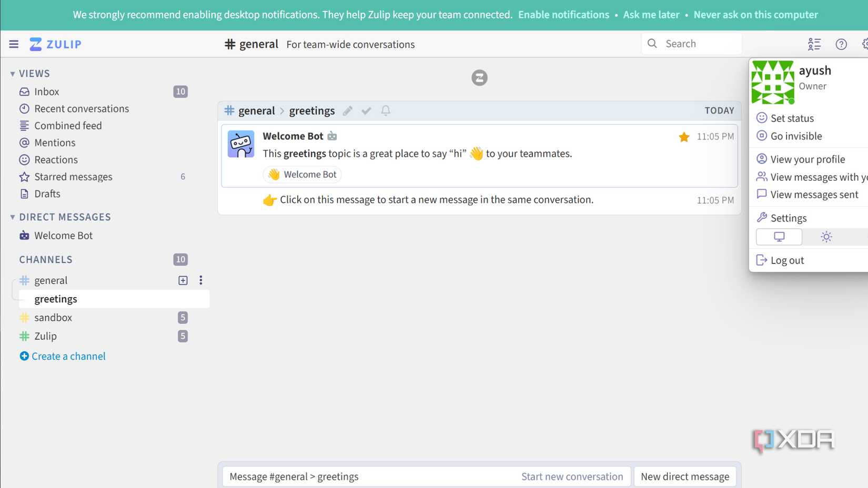
Task: Click the sandbox unread count badge
Action: [x=183, y=318]
